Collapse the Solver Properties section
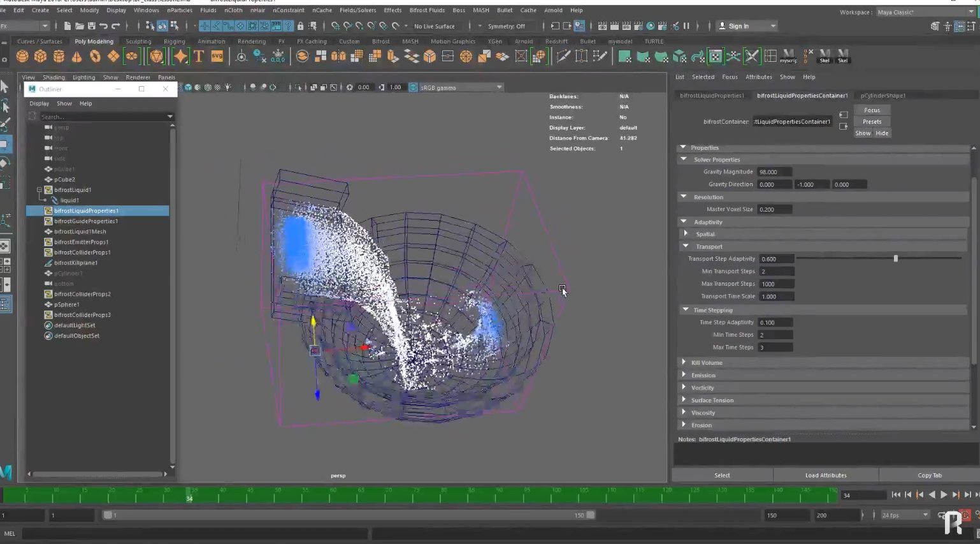The image size is (980, 544). pyautogui.click(x=684, y=159)
